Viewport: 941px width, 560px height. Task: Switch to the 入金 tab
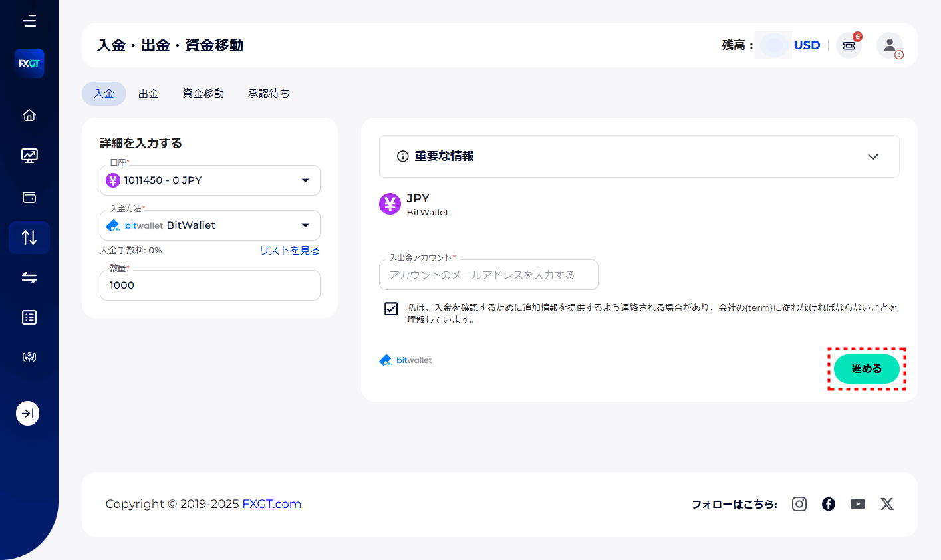104,94
